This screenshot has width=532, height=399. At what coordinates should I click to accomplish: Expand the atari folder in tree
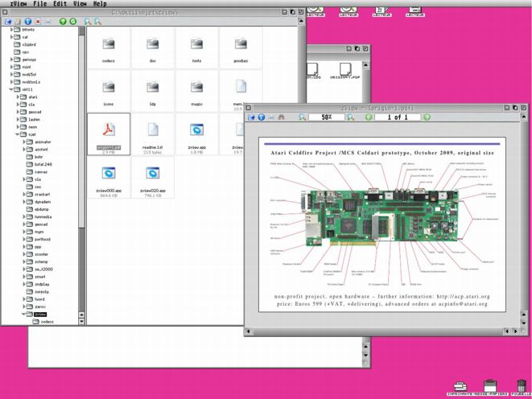pyautogui.click(x=18, y=97)
